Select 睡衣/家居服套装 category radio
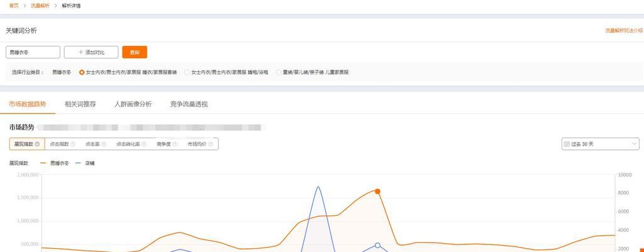Viewport: 644px width, 252px height. pyautogui.click(x=82, y=72)
